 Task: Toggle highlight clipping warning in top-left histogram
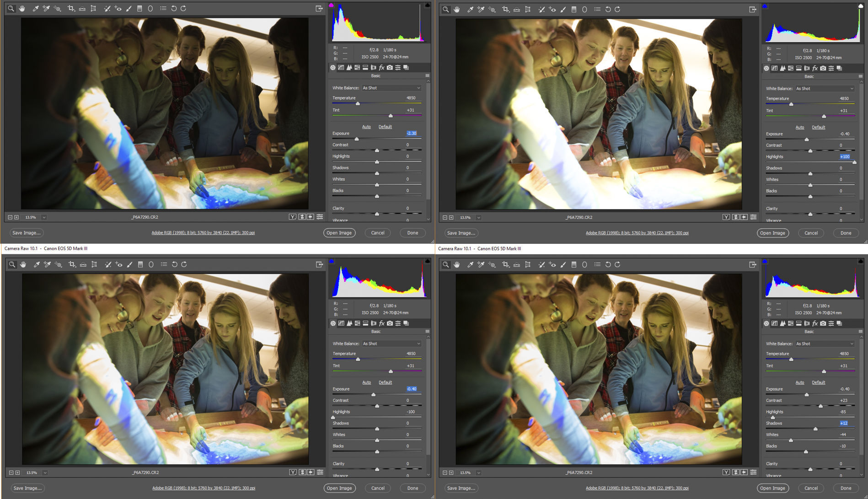pos(427,5)
